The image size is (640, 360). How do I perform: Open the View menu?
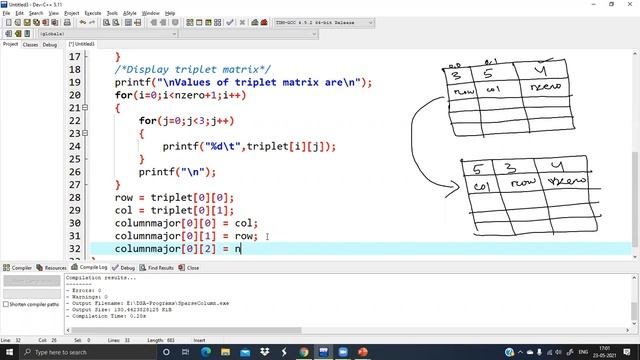coord(53,13)
